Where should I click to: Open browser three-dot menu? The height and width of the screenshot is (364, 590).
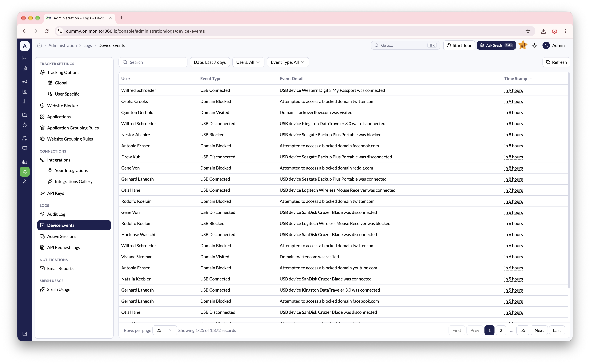coord(565,31)
